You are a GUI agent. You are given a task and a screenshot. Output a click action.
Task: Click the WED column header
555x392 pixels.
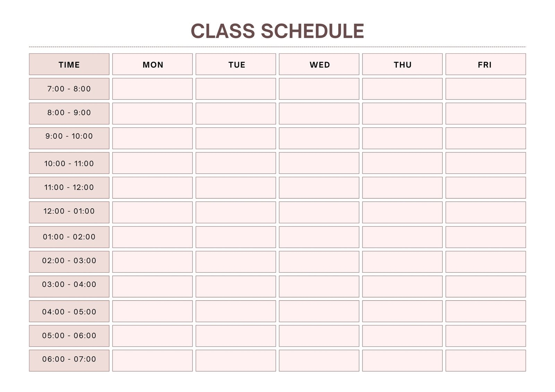tap(319, 64)
